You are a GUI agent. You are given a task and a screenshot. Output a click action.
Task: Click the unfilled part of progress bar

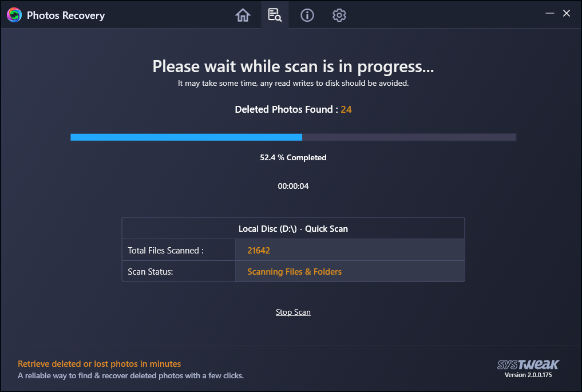coord(409,137)
